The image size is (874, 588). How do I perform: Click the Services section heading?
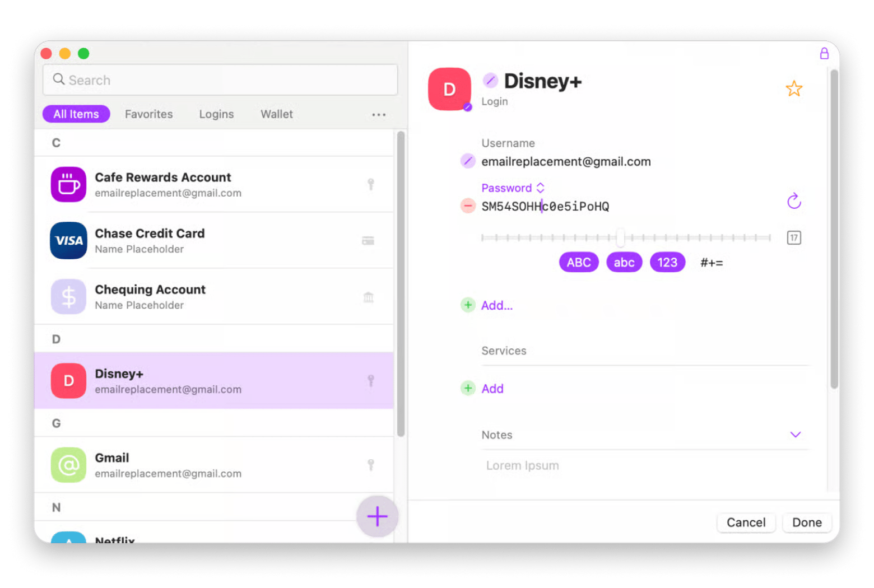pyautogui.click(x=504, y=351)
